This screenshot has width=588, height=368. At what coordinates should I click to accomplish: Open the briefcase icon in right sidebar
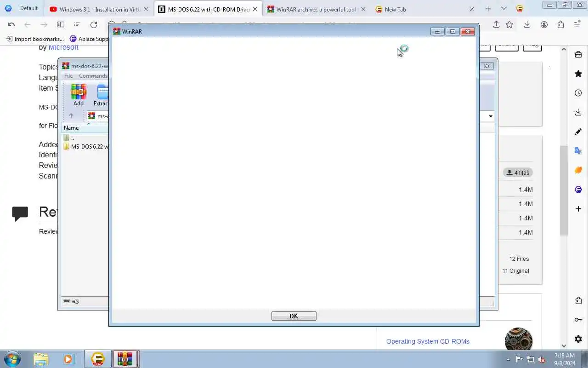pyautogui.click(x=578, y=54)
